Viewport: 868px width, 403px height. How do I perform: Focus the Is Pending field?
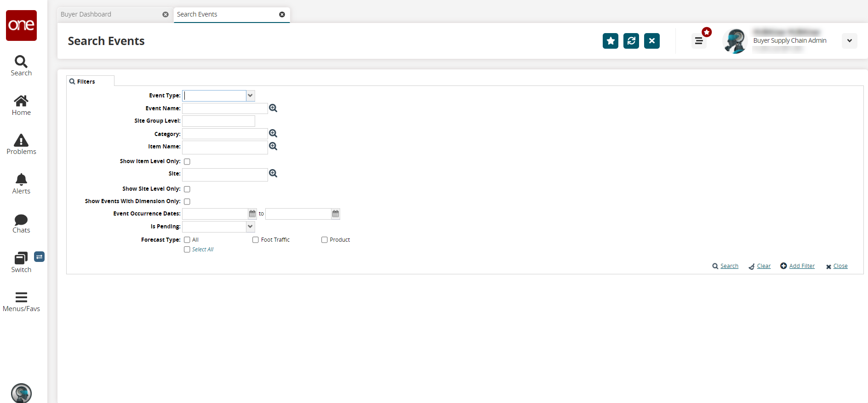click(x=214, y=227)
